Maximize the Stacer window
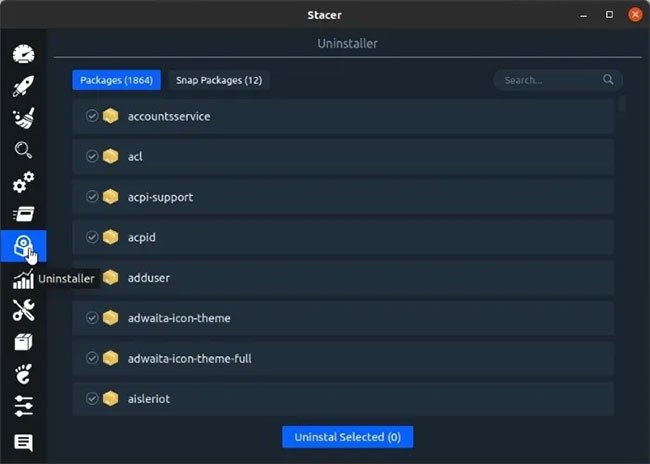This screenshot has height=464, width=650. (x=609, y=15)
